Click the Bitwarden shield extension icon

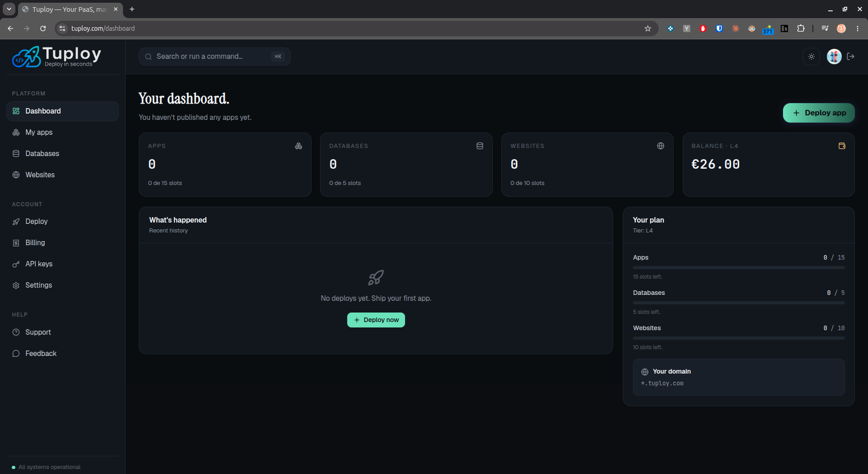point(719,28)
